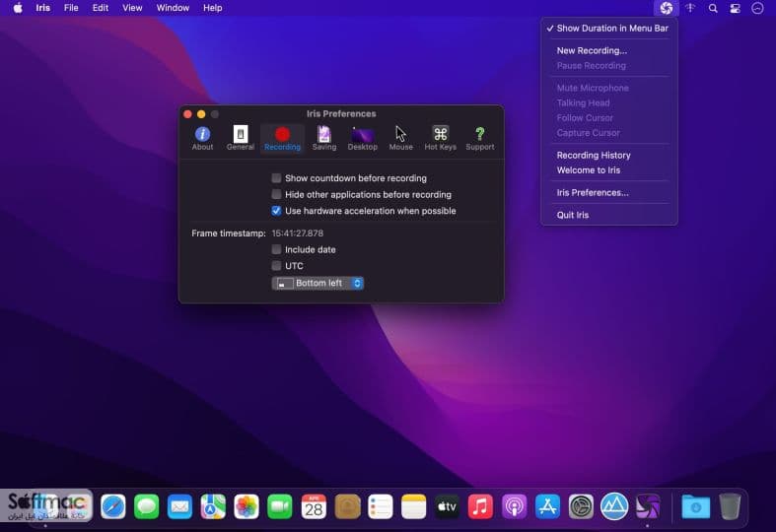Open the Help menu

click(212, 8)
